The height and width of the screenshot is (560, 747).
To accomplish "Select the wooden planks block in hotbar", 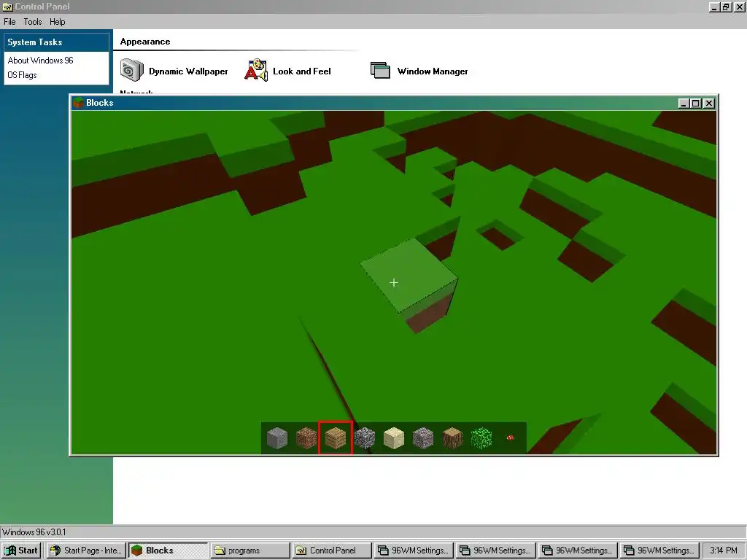I will 336,438.
